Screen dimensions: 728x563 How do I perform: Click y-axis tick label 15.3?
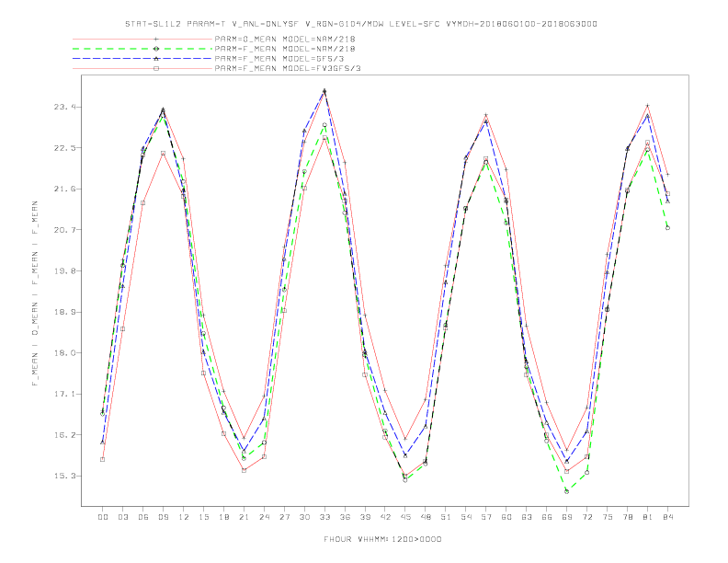click(64, 476)
